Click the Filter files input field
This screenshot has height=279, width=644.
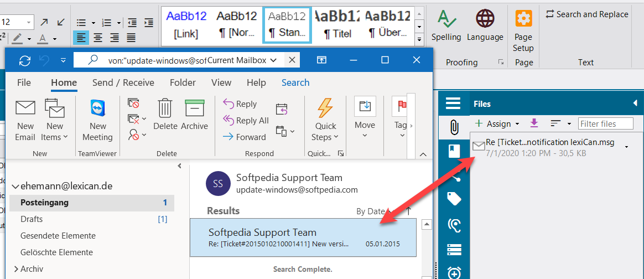point(605,123)
